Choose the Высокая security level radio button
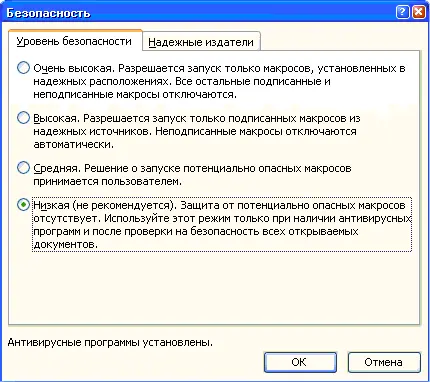This screenshot has width=430, height=382. tap(23, 118)
